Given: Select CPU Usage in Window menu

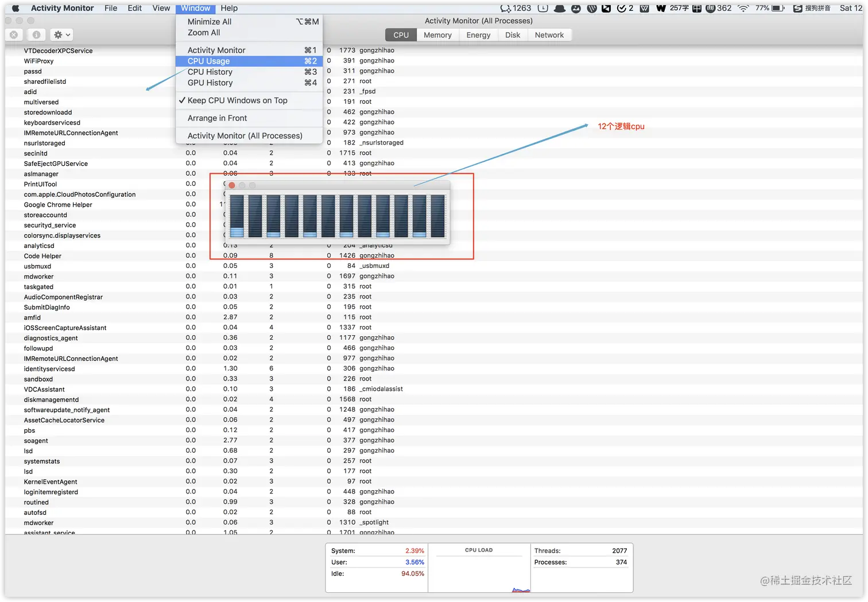Looking at the screenshot, I should click(x=249, y=61).
